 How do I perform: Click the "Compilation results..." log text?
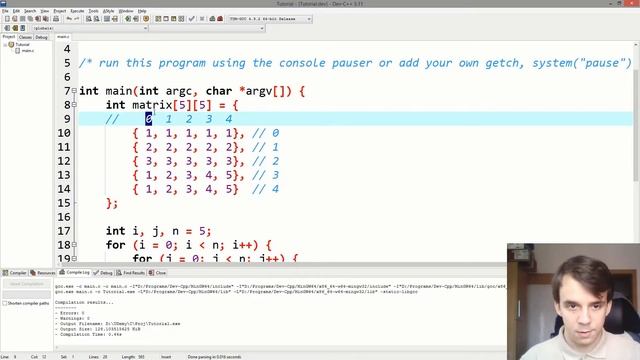84,302
